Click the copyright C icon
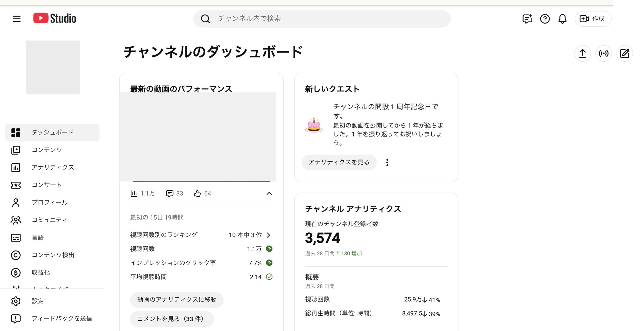The image size is (644, 331). coord(16,255)
